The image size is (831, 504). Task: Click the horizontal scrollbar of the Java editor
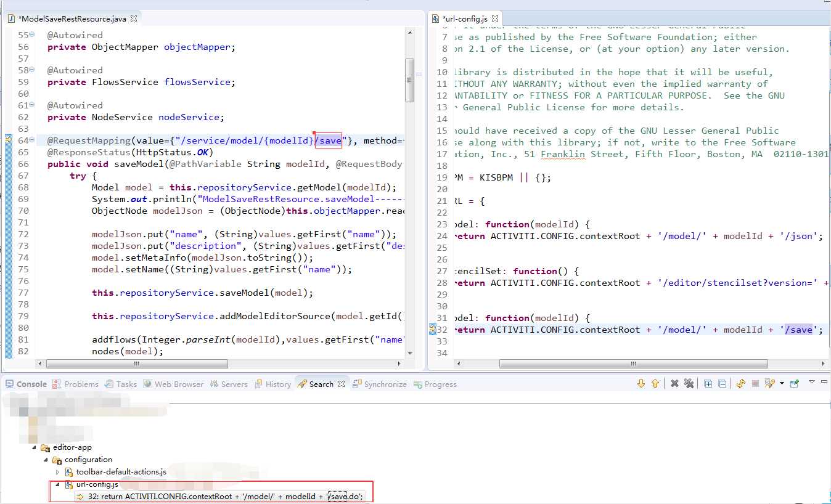point(136,364)
